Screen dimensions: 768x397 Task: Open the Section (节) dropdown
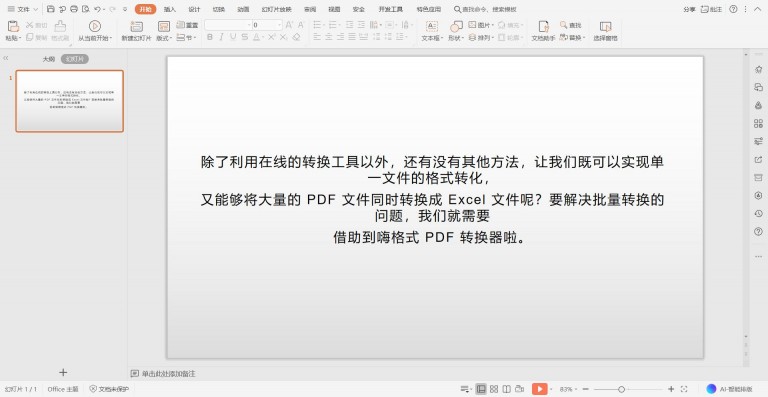(x=187, y=37)
